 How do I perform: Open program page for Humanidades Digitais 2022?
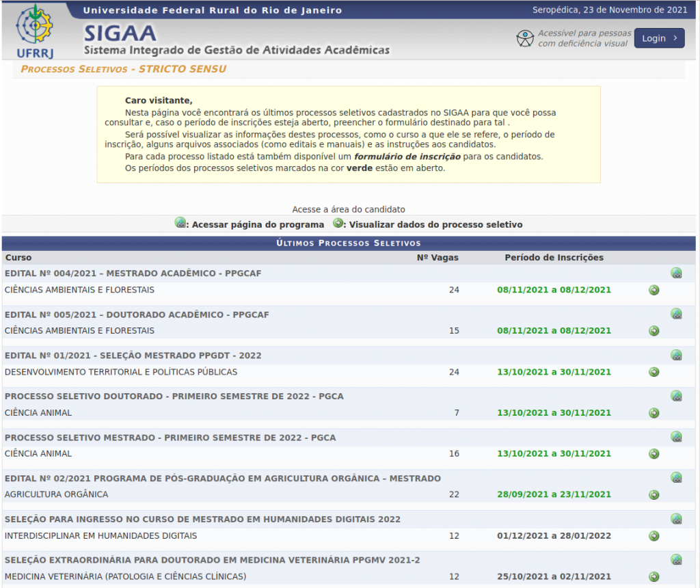[676, 519]
